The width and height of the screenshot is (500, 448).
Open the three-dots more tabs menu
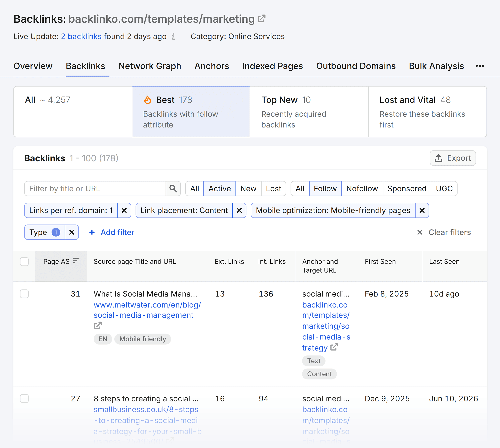point(480,66)
